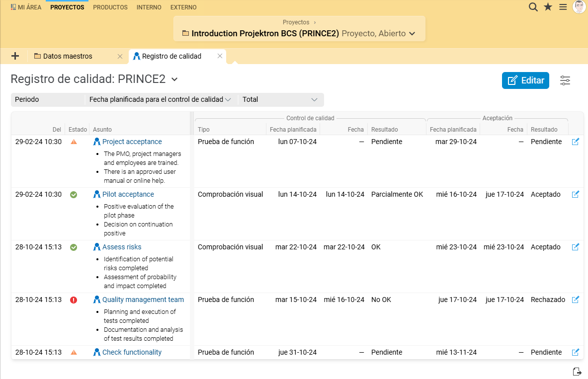Viewport: 588px width, 379px height.
Task: Open the Check functionality link
Action: [x=132, y=352]
